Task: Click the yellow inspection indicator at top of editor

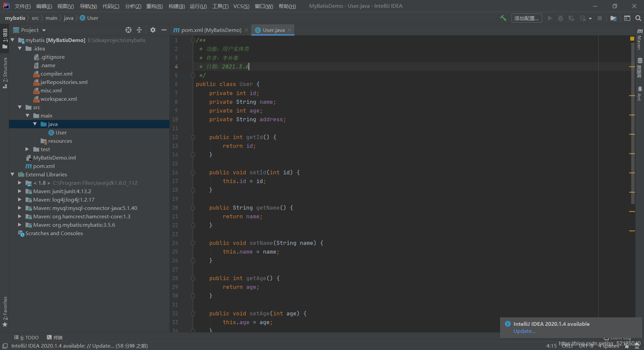Action: (x=632, y=39)
